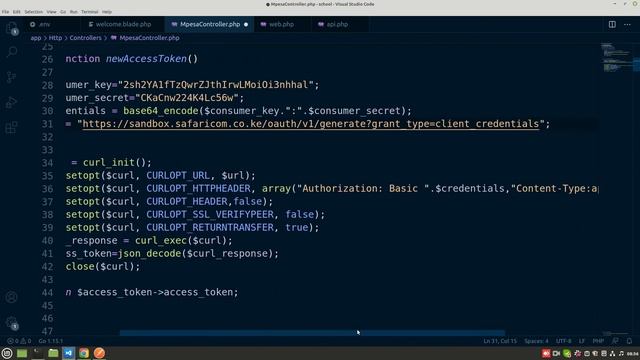Show errors and warnings from the status bar
Image resolution: width=640 pixels, height=360 pixels.
point(19,341)
